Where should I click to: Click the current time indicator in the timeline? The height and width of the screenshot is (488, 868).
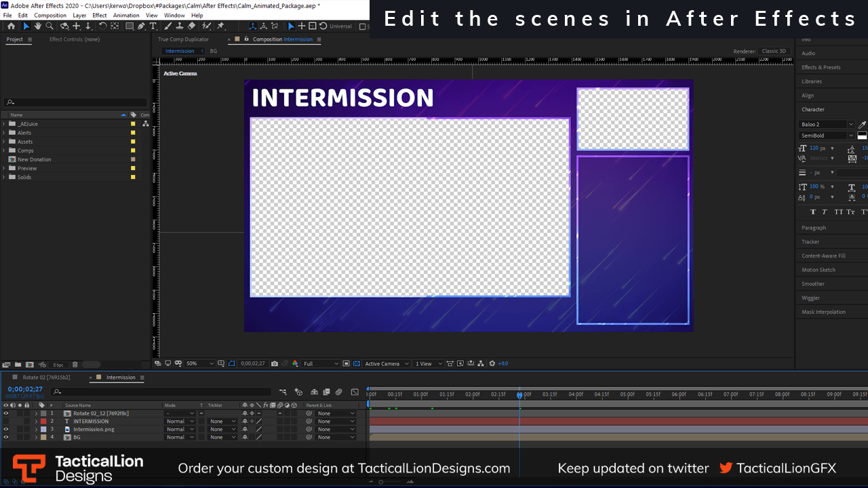tap(519, 395)
